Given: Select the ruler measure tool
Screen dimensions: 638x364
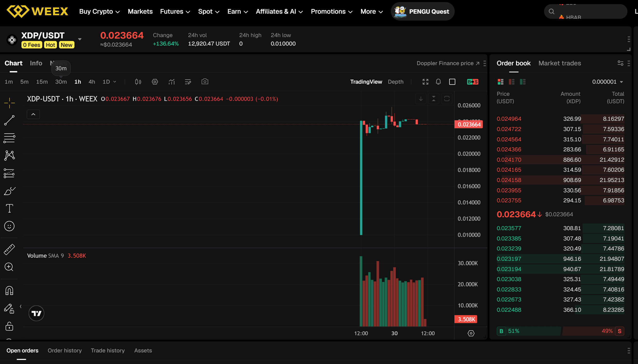Looking at the screenshot, I should (x=10, y=249).
